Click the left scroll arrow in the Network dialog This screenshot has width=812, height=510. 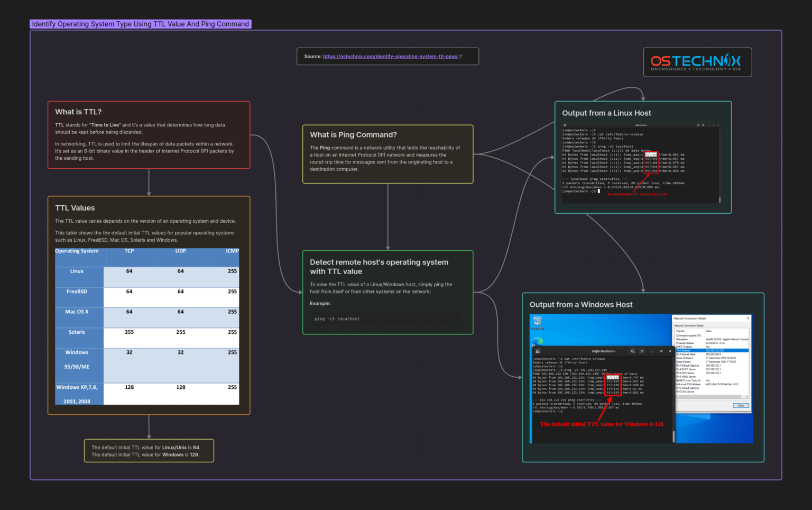(x=677, y=396)
